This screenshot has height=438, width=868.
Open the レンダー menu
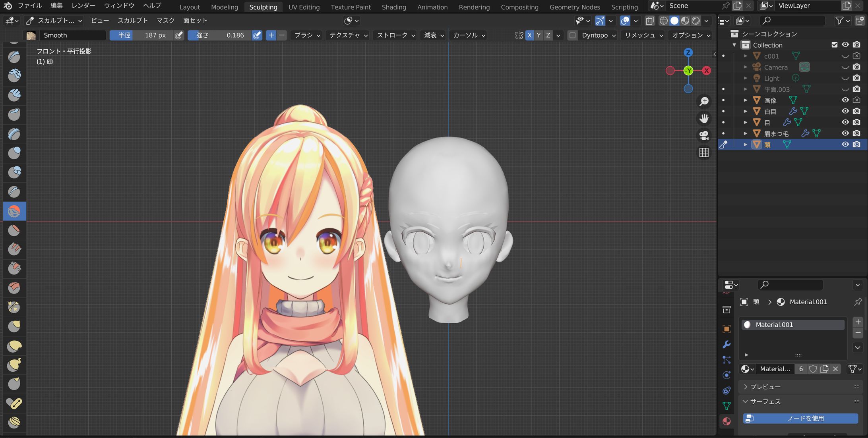pyautogui.click(x=83, y=6)
